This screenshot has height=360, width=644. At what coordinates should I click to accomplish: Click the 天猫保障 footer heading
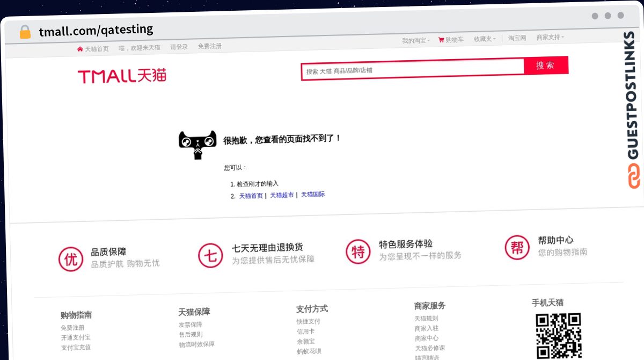click(x=194, y=312)
